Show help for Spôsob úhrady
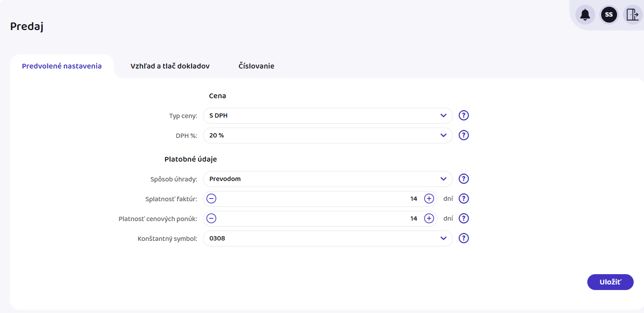The width and height of the screenshot is (644, 313). (x=464, y=179)
